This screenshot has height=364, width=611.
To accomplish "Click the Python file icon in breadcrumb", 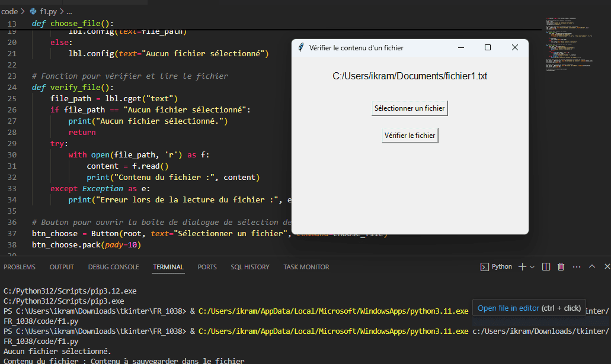I will 33,12.
